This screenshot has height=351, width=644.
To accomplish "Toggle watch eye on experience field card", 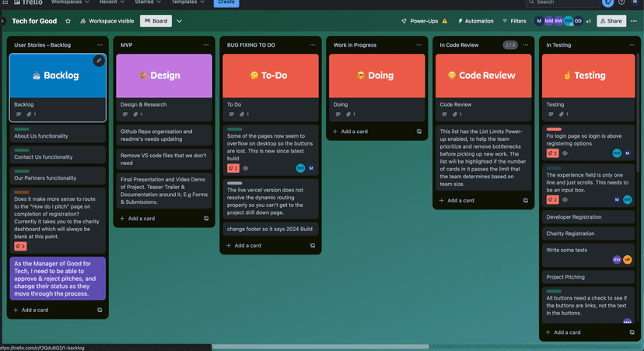I will point(565,200).
